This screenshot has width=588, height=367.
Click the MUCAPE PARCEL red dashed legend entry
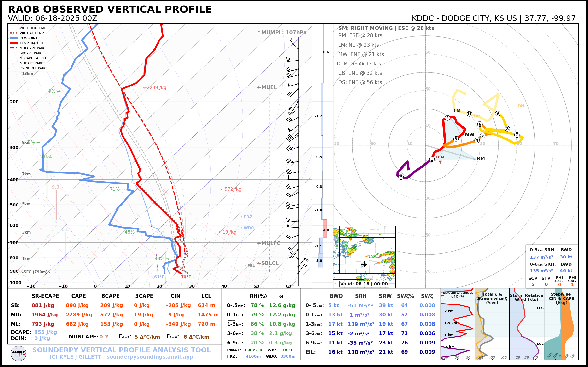[x=34, y=48]
